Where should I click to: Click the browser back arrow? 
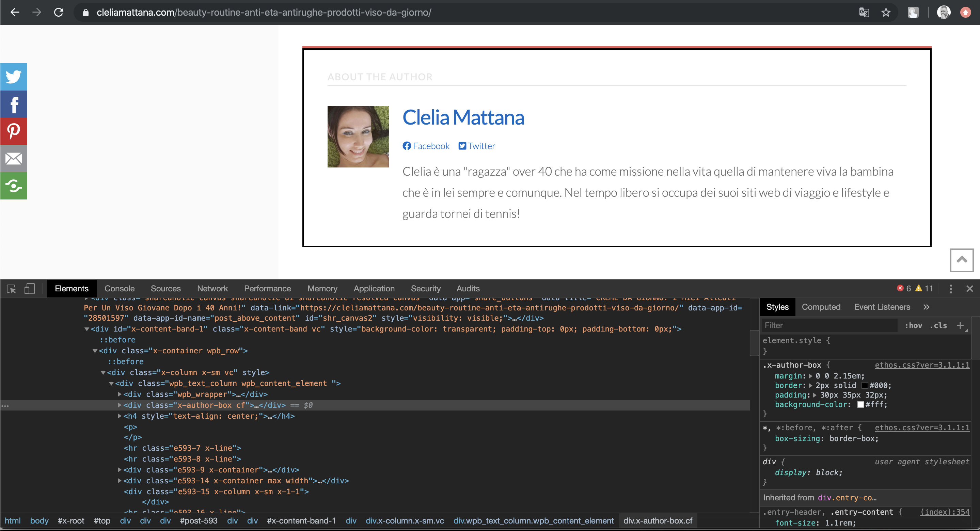[x=15, y=12]
